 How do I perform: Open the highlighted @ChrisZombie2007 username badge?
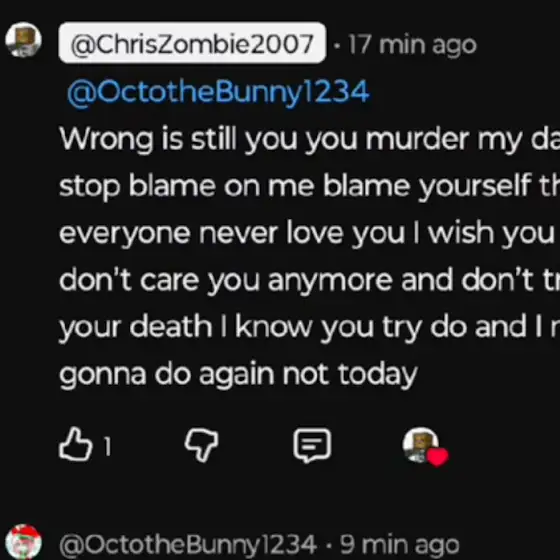(192, 43)
